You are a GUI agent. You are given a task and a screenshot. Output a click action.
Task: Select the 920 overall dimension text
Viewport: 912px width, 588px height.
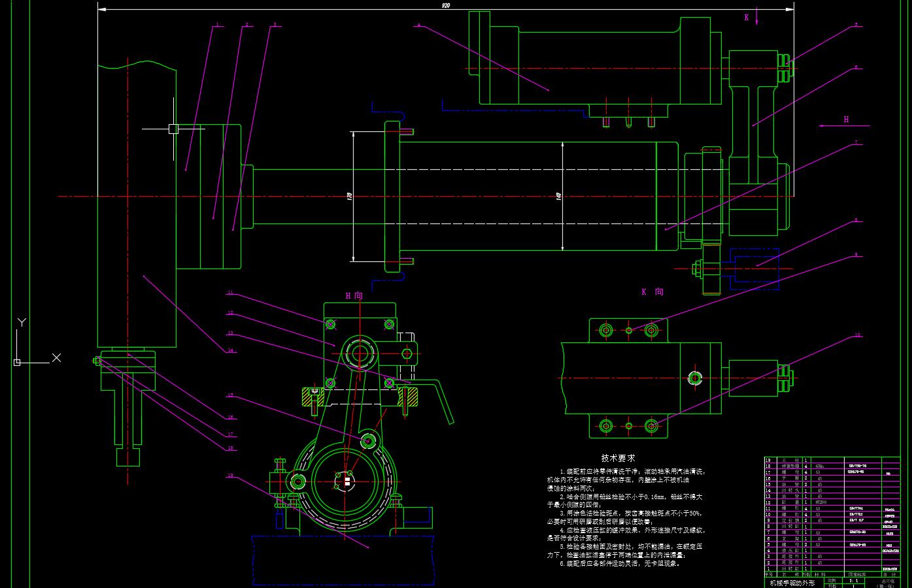tap(446, 5)
